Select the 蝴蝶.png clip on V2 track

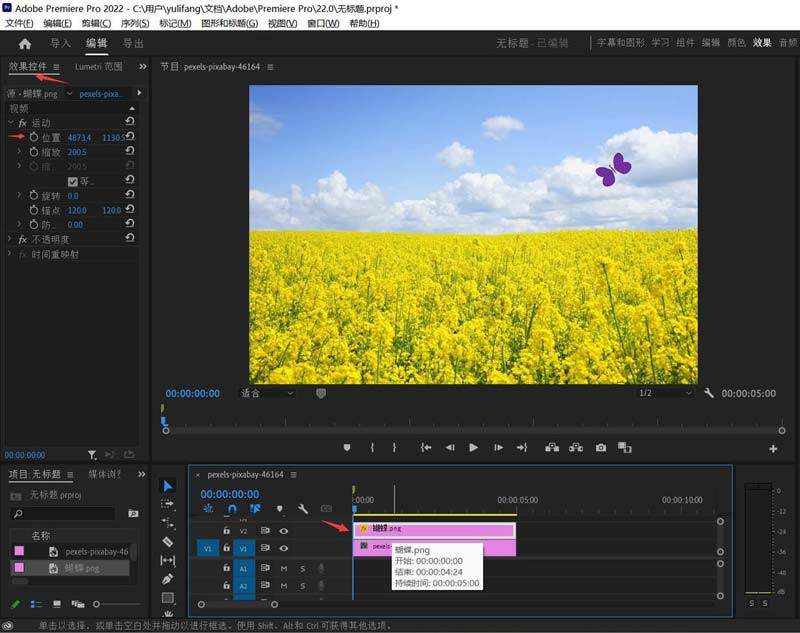[x=434, y=529]
